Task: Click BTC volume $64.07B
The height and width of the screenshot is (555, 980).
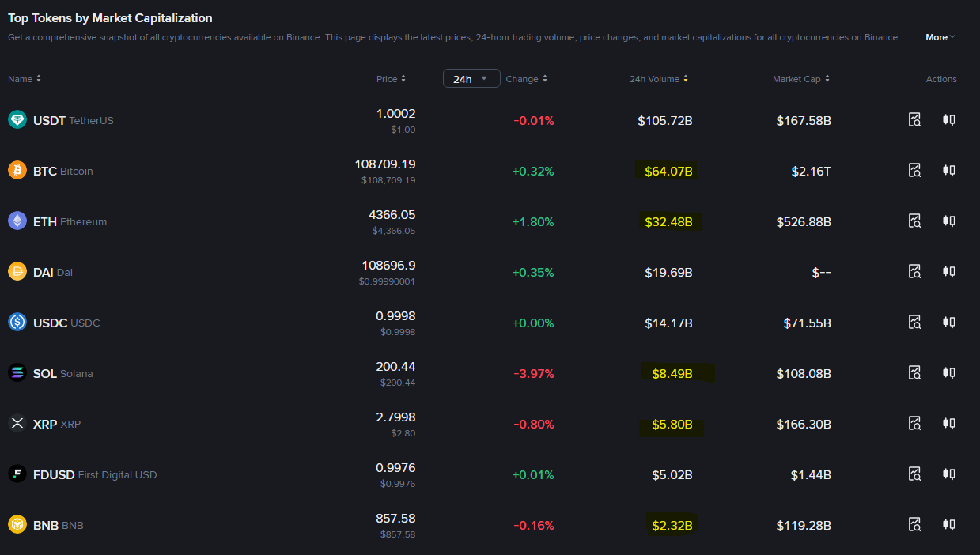Action: pyautogui.click(x=668, y=171)
